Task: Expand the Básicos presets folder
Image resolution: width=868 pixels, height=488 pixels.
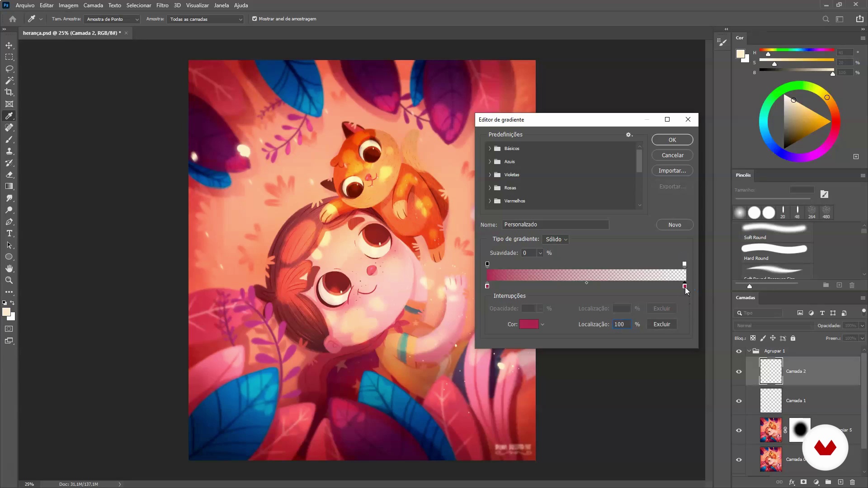Action: click(x=490, y=149)
